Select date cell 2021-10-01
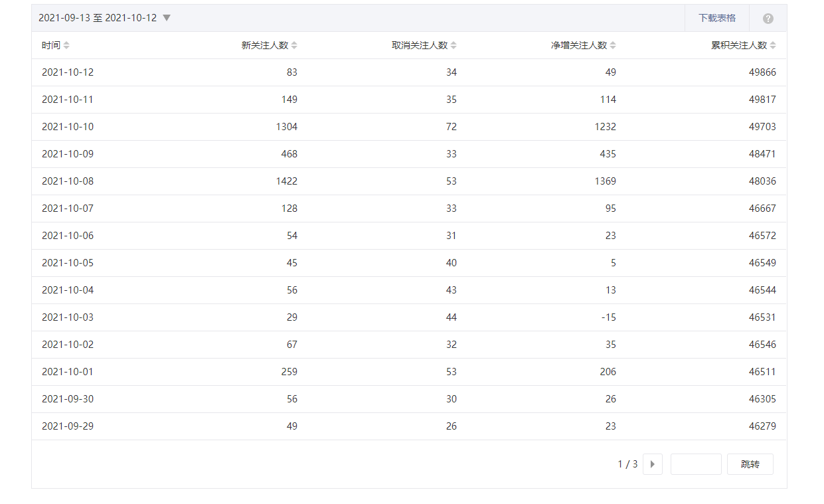824x504 pixels. [68, 372]
